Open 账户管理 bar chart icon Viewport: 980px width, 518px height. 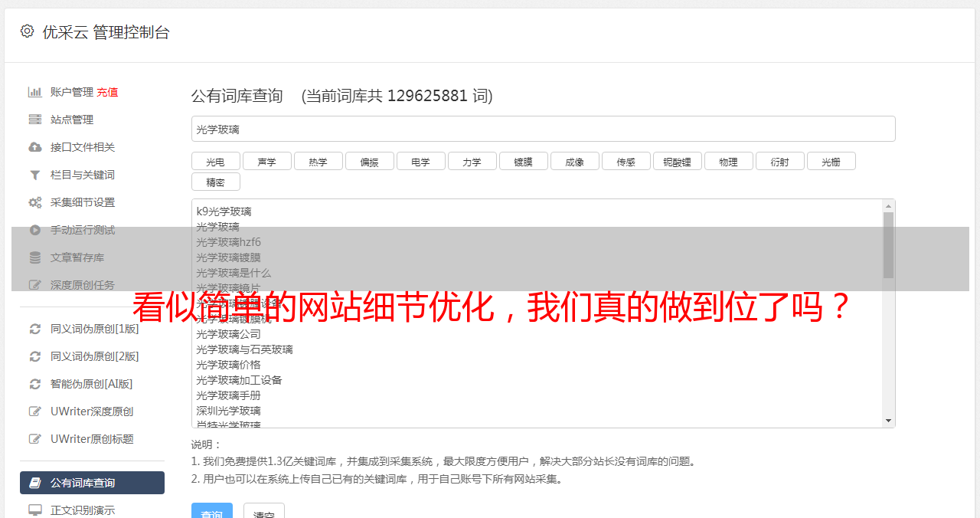(x=35, y=92)
